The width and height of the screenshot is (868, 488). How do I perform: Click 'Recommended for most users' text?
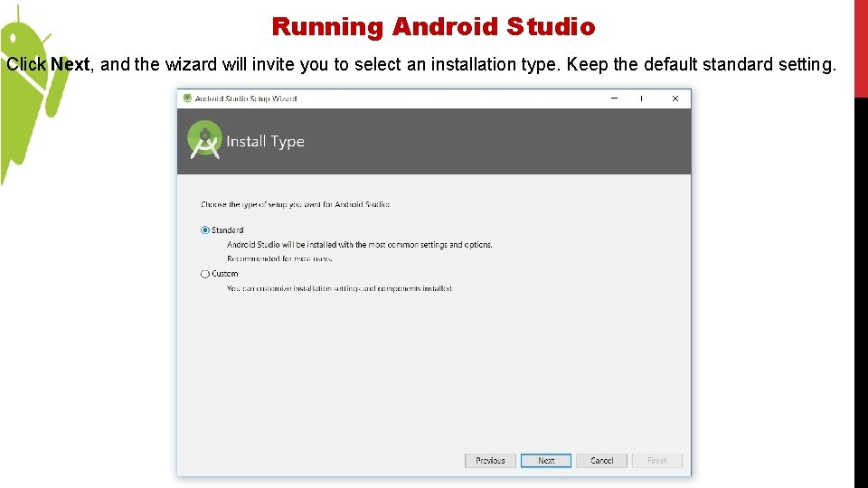[279, 259]
